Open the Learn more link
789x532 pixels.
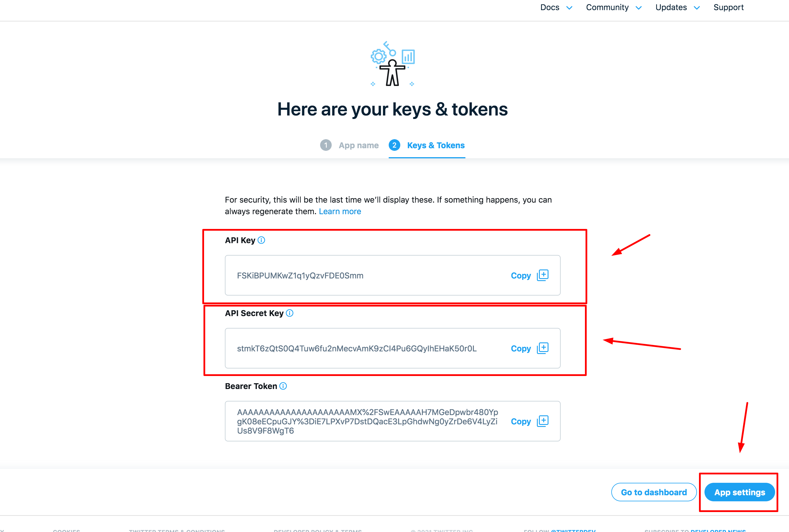pyautogui.click(x=340, y=211)
